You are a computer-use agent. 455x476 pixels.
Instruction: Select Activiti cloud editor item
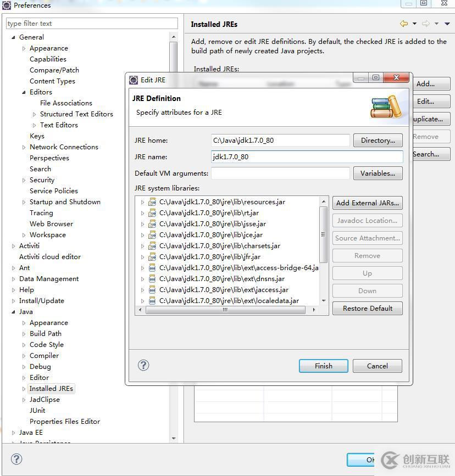[x=50, y=257]
